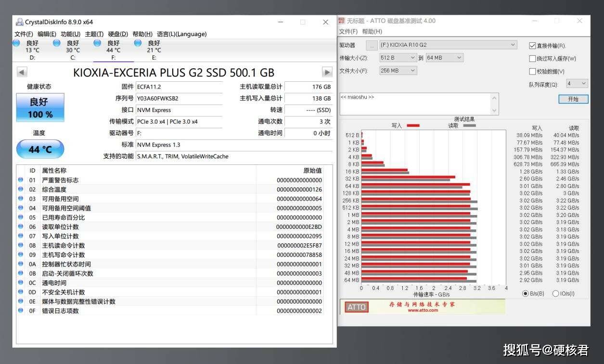The image size is (604, 364).
Task: Open the 512 B transfer size dropdown
Action: [398, 58]
